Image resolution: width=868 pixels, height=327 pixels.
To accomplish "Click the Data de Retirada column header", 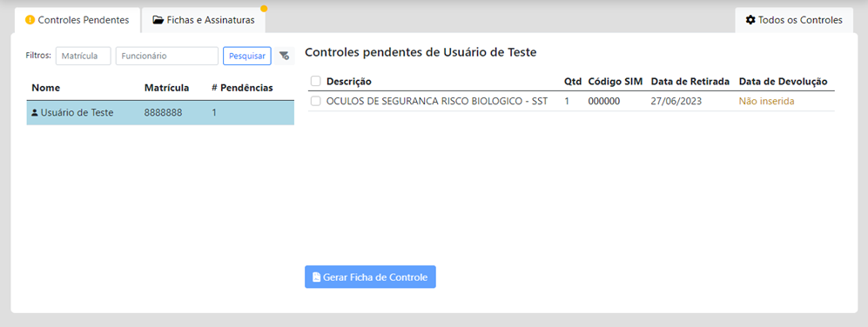I will click(x=690, y=82).
